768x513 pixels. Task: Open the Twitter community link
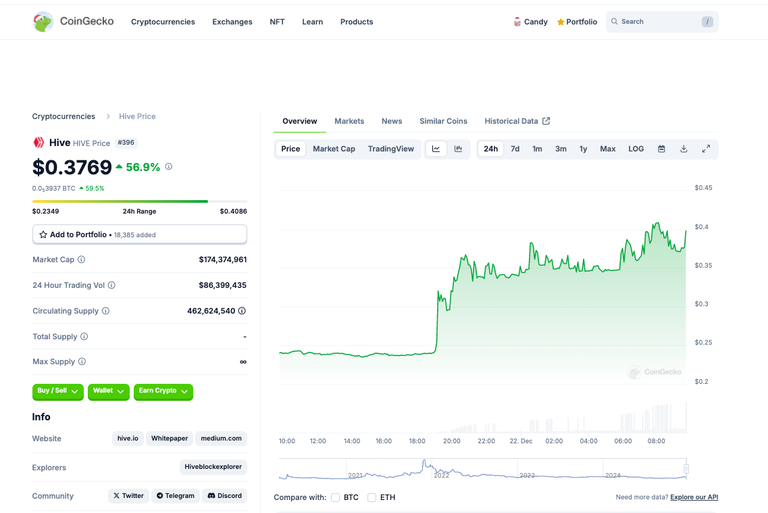click(128, 496)
